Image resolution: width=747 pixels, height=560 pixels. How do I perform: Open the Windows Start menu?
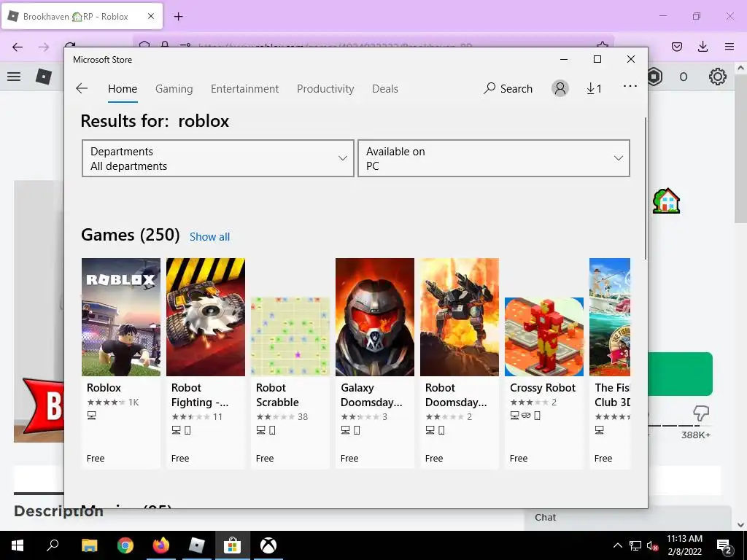coord(18,545)
